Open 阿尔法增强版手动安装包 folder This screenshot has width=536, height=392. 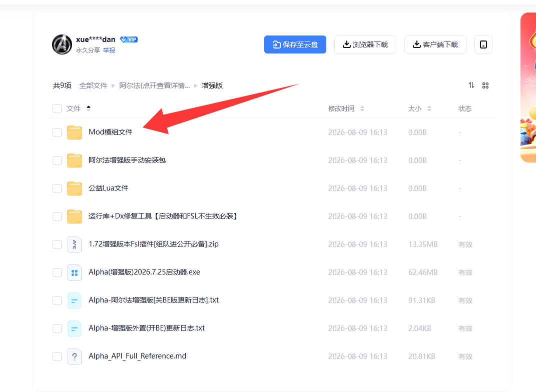127,160
